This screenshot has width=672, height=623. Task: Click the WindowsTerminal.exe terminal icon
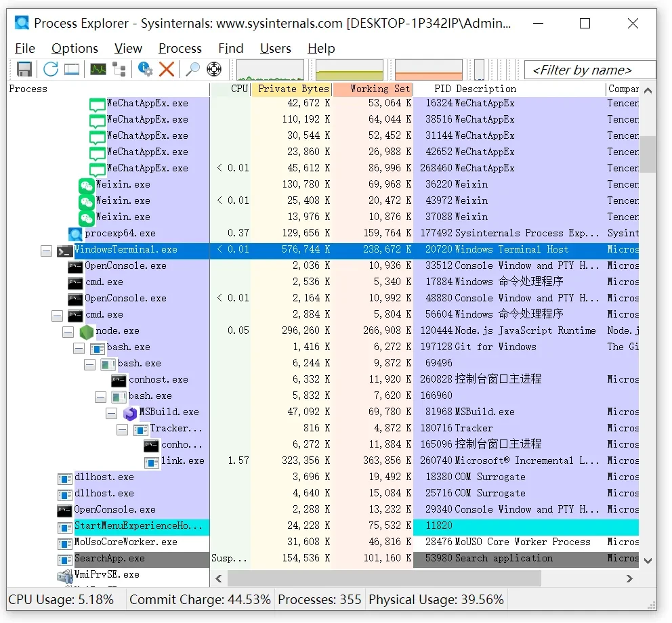[64, 251]
